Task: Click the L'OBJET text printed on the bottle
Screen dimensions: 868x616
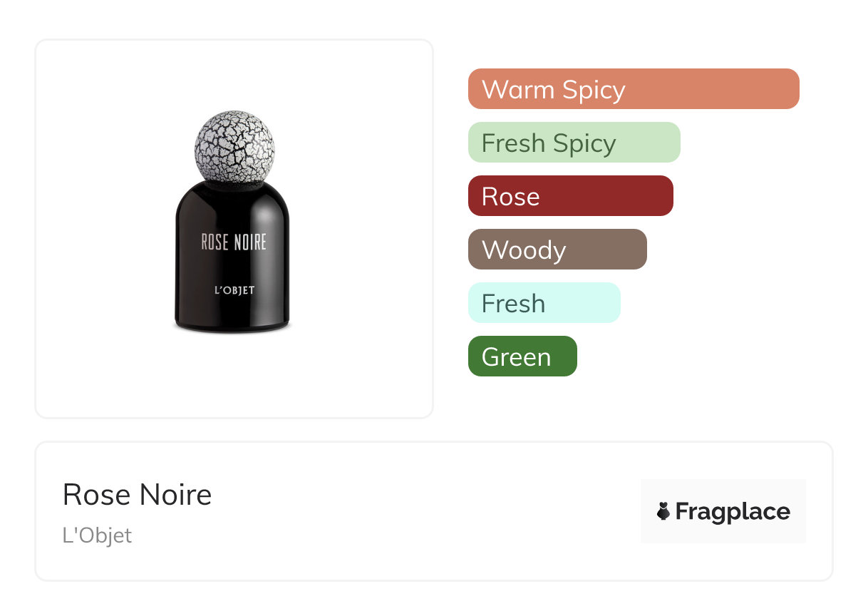Action: click(234, 290)
